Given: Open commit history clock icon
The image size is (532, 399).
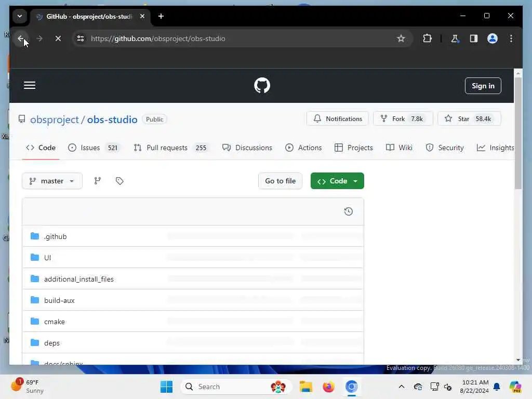Looking at the screenshot, I should [x=349, y=211].
